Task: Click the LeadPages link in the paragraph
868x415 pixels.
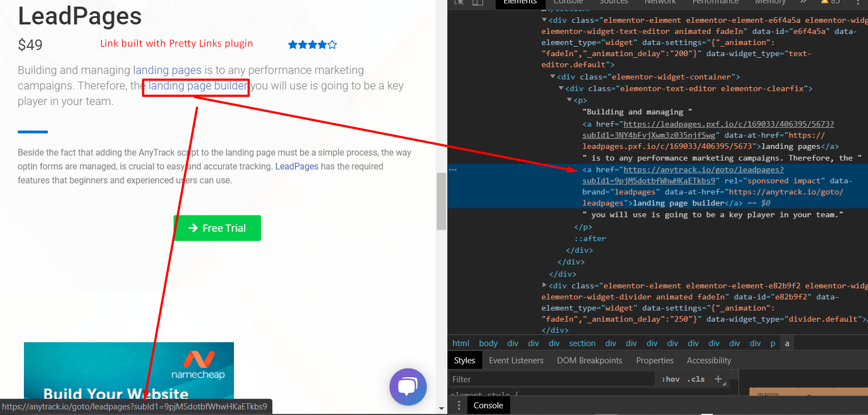Action: coord(297,166)
